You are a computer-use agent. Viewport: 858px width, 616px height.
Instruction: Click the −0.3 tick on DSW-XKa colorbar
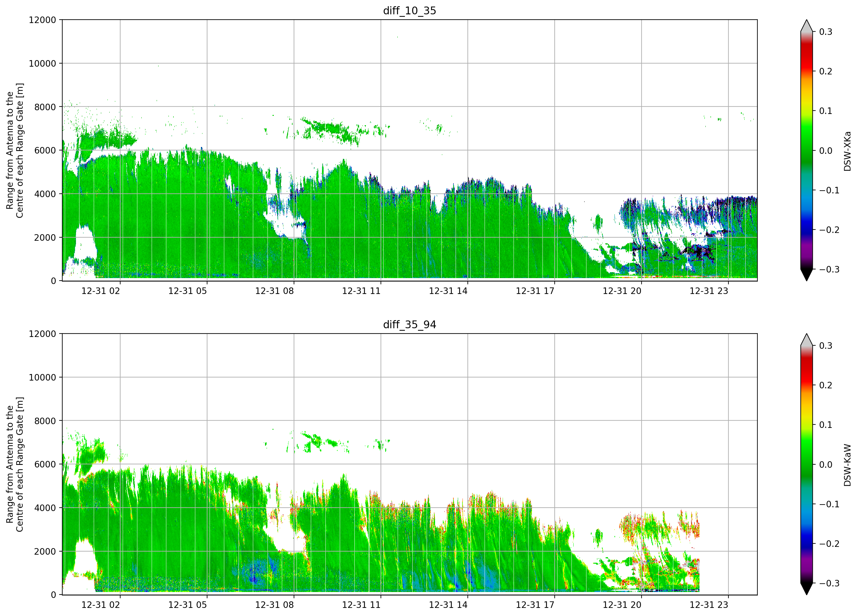click(x=829, y=269)
